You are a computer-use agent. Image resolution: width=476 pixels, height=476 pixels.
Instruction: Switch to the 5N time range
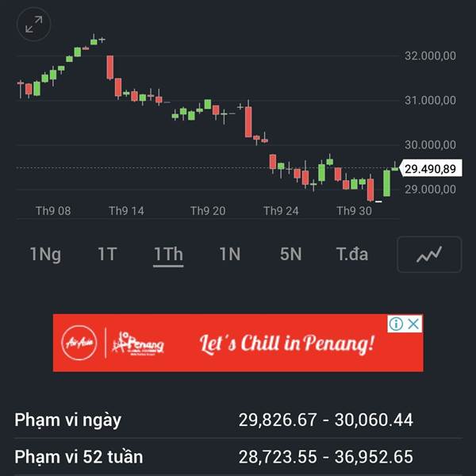click(x=290, y=255)
